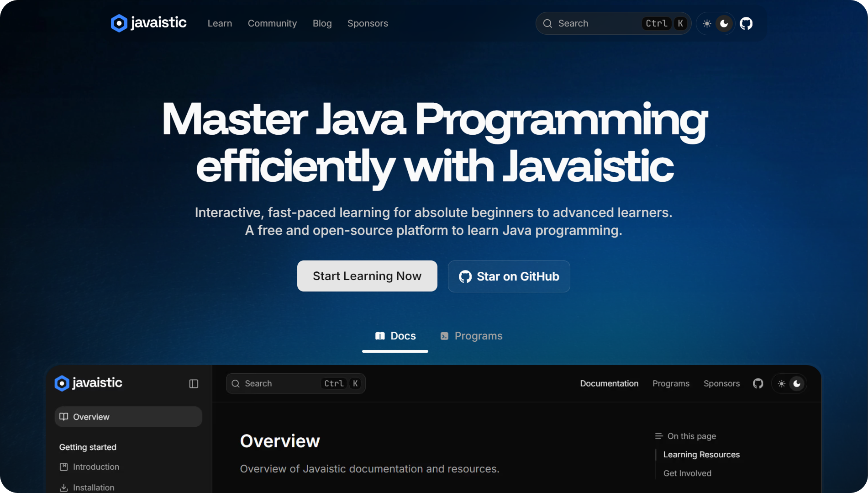Screen dimensions: 868x493
Task: Enable dark theme with the moon icon
Action: click(x=723, y=23)
